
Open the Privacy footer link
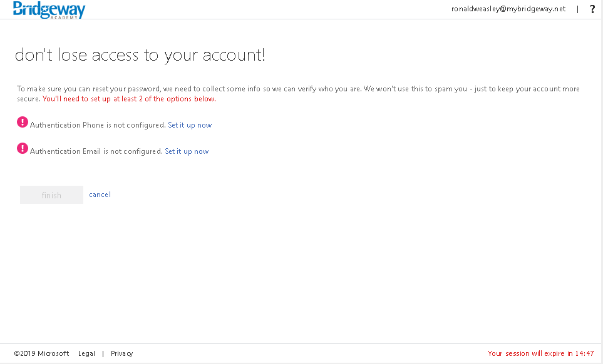(x=122, y=353)
